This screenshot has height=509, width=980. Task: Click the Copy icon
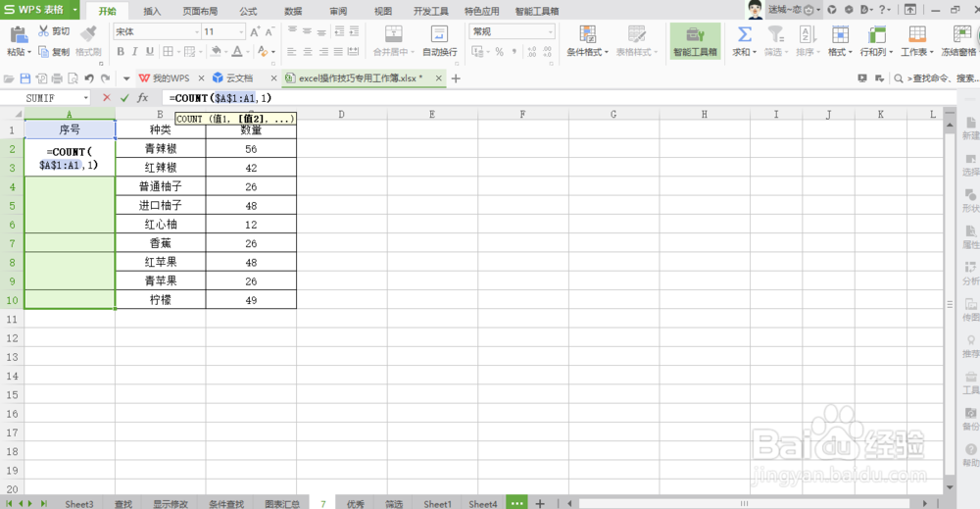pyautogui.click(x=44, y=51)
